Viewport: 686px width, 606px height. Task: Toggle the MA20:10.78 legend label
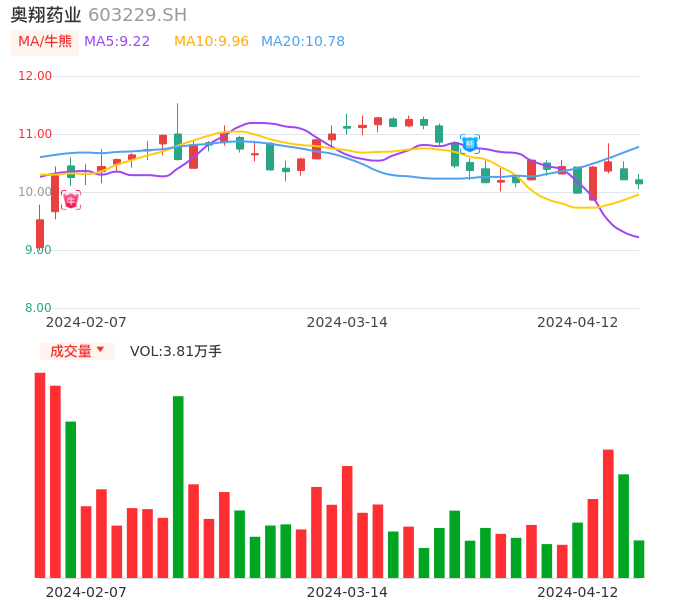coord(302,42)
